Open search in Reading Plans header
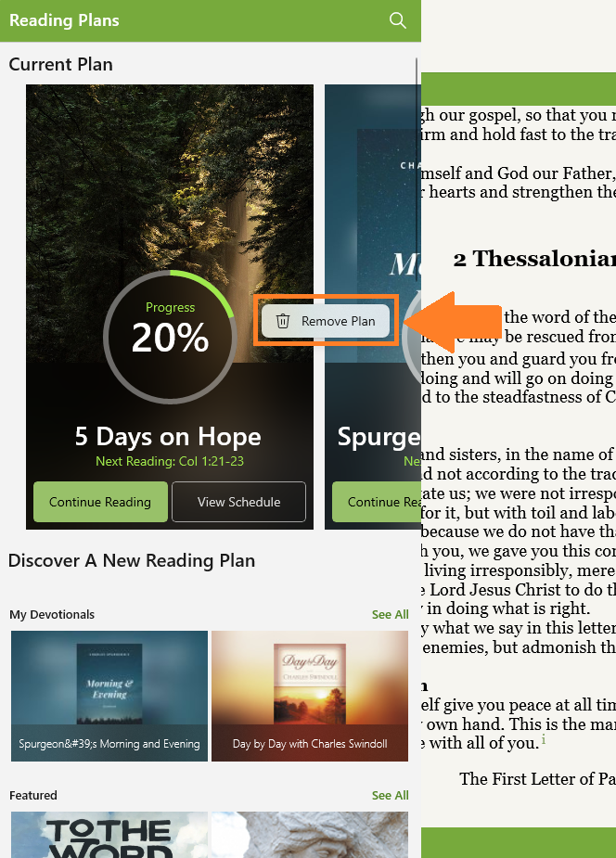616x858 pixels. (x=398, y=20)
